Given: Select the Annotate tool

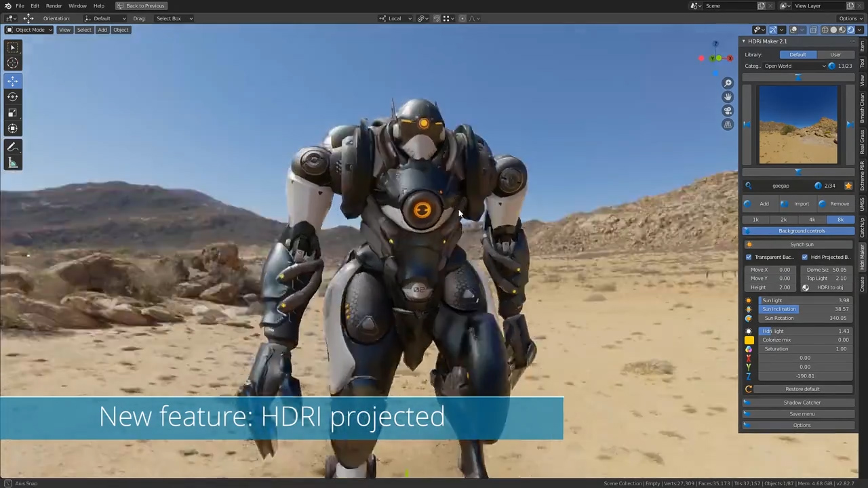Looking at the screenshot, I should coord(13,146).
